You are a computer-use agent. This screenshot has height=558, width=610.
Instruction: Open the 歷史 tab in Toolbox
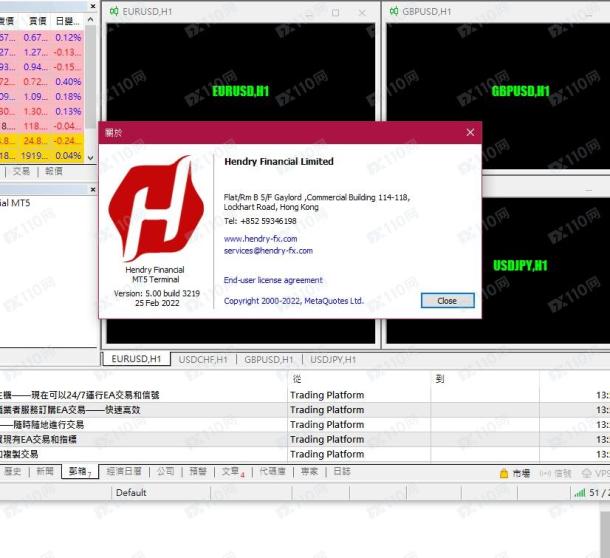pos(12,472)
